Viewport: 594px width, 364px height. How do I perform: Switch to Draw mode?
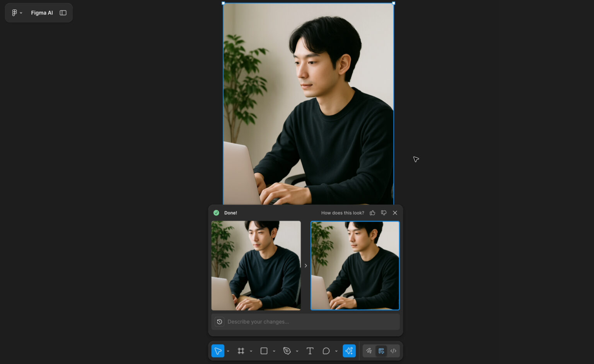point(369,351)
